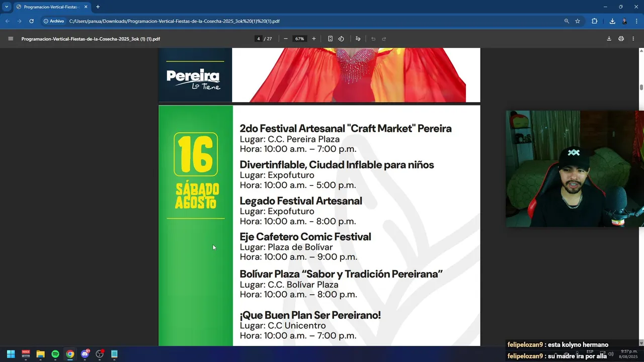Open a new browser tab
Image resolution: width=644 pixels, height=362 pixels.
[x=98, y=7]
